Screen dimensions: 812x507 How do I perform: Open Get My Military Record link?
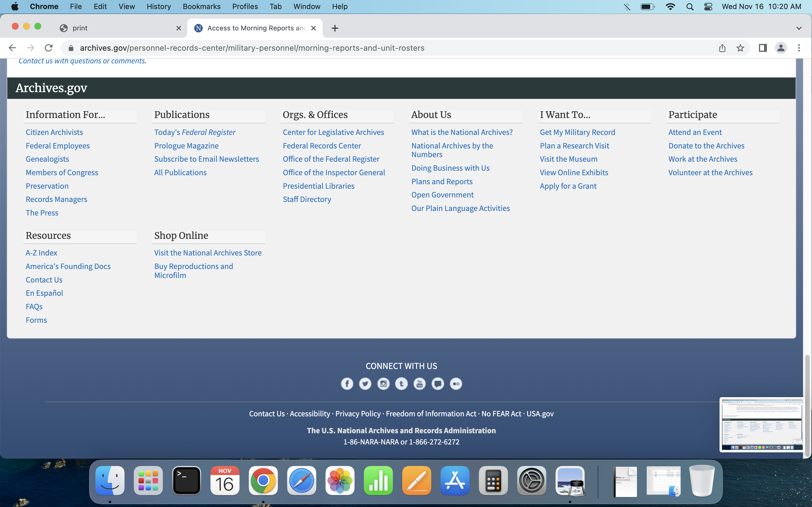577,132
